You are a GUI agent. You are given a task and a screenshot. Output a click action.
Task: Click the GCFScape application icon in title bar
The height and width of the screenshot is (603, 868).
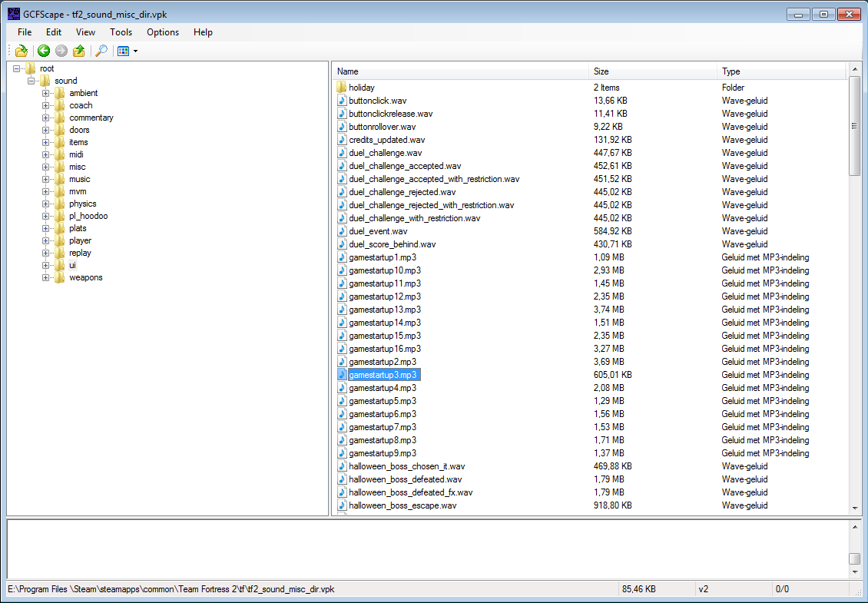click(14, 14)
